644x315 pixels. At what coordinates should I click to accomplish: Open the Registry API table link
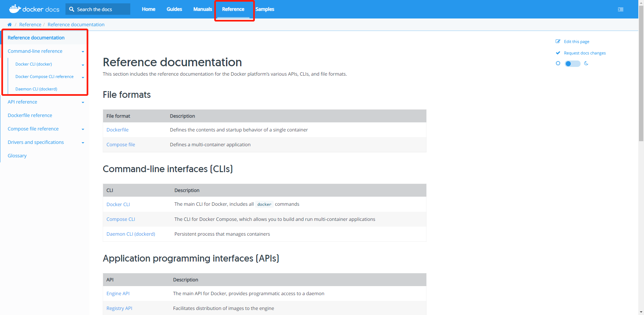(119, 308)
